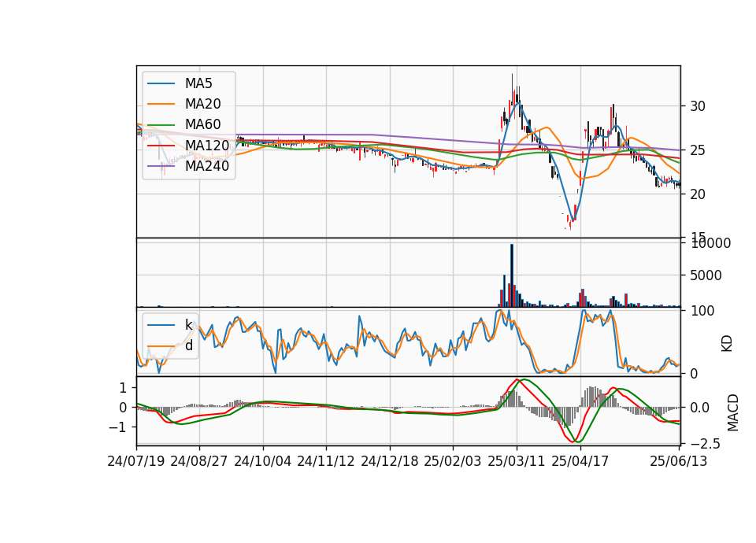This screenshot has height=543, width=756.
Task: Click the MA5 legend label
Action: pyautogui.click(x=198, y=83)
